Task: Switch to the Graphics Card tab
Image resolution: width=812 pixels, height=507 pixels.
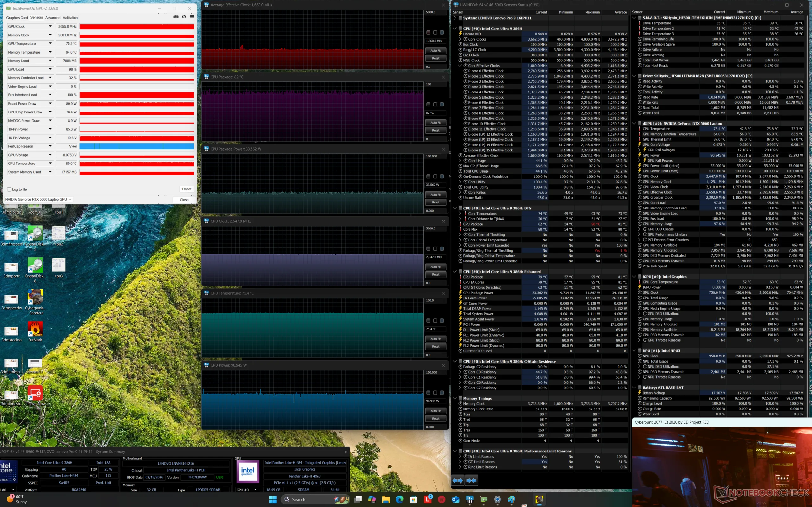Action: [x=17, y=18]
